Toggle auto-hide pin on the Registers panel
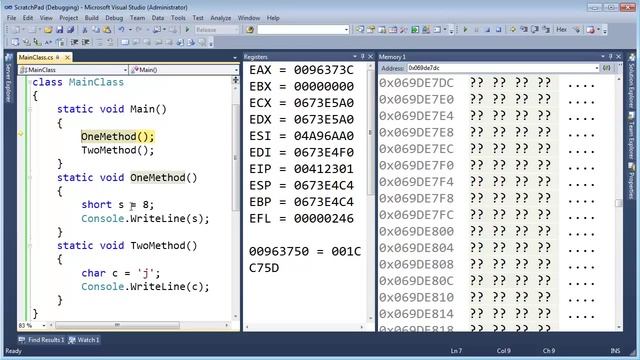Screen dimensions: 640x360 pos(362,57)
